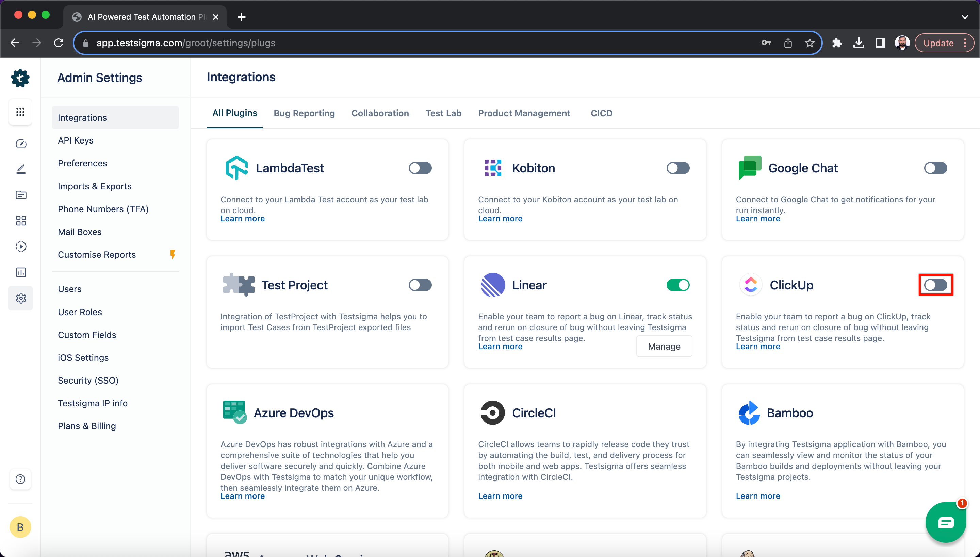Open the help question mark icon
Viewport: 980px width, 557px height.
tap(20, 479)
